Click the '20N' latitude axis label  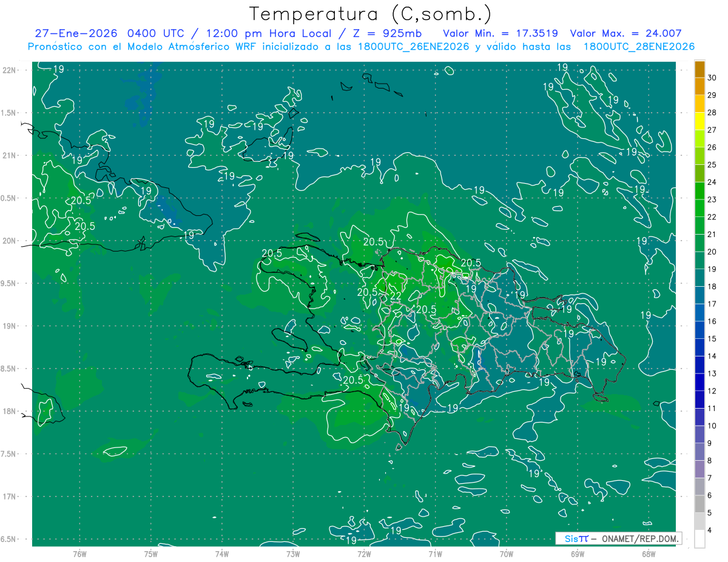(10, 241)
